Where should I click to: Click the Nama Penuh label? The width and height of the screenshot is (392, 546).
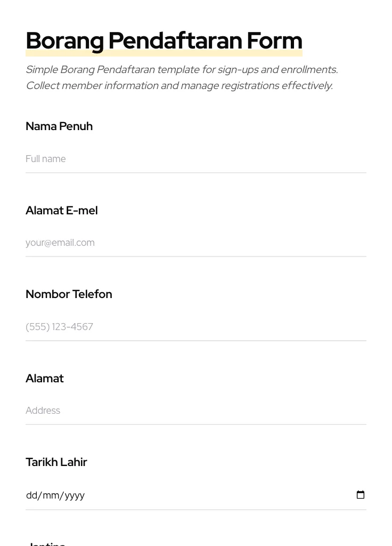pyautogui.click(x=59, y=126)
